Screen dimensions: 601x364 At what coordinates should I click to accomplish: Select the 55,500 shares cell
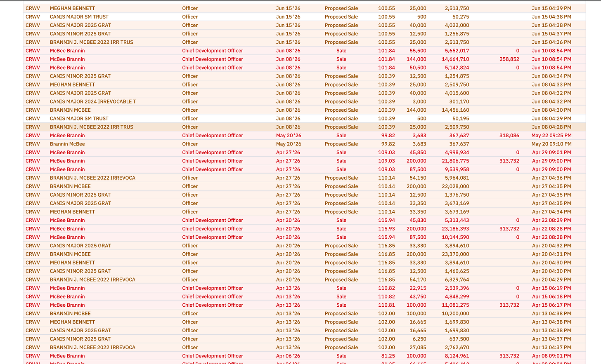coord(418,51)
